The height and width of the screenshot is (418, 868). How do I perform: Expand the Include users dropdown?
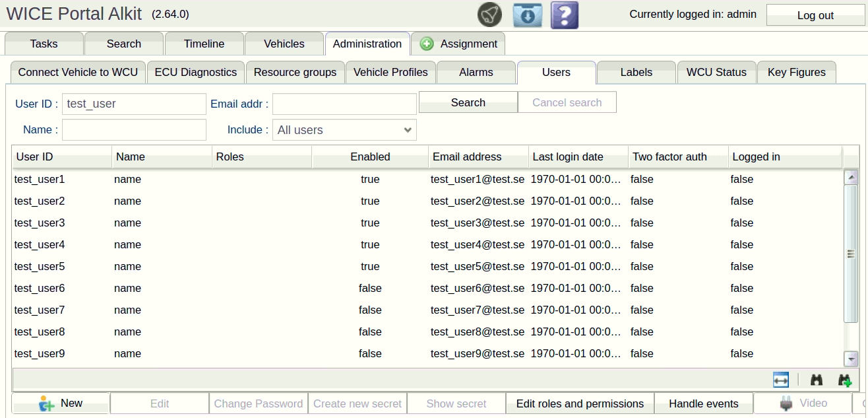[x=344, y=130]
